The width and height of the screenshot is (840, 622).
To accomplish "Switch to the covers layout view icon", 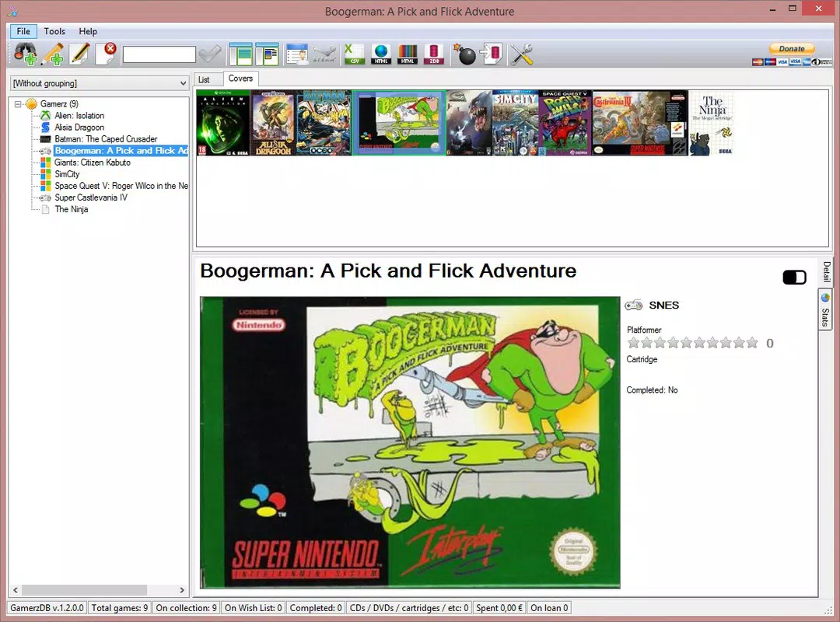I will 268,54.
